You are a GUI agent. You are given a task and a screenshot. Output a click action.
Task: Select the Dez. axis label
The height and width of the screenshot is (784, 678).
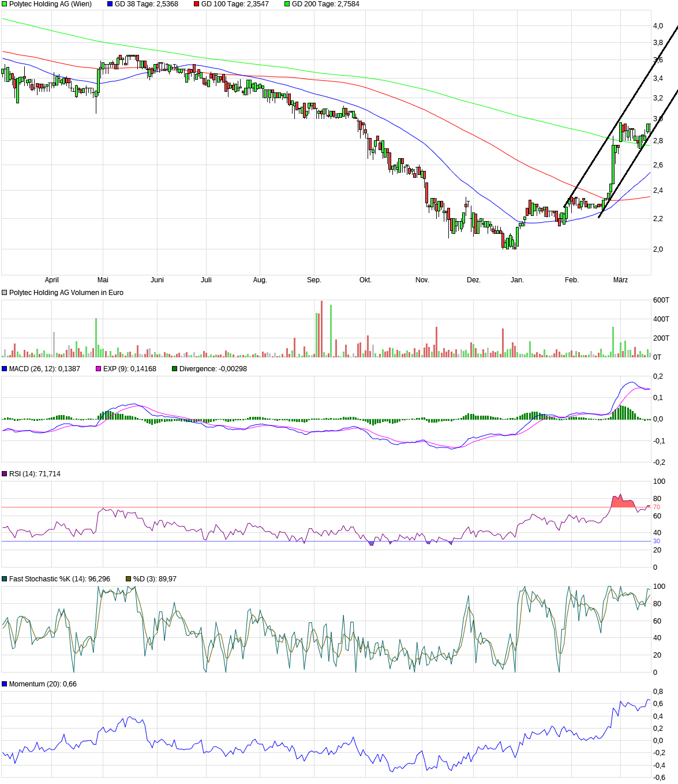tap(474, 279)
